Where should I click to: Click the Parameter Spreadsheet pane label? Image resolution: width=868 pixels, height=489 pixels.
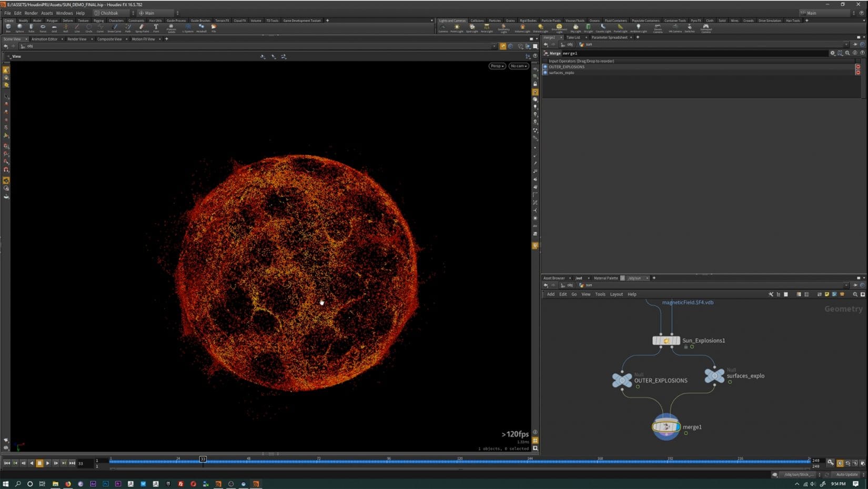(x=610, y=37)
